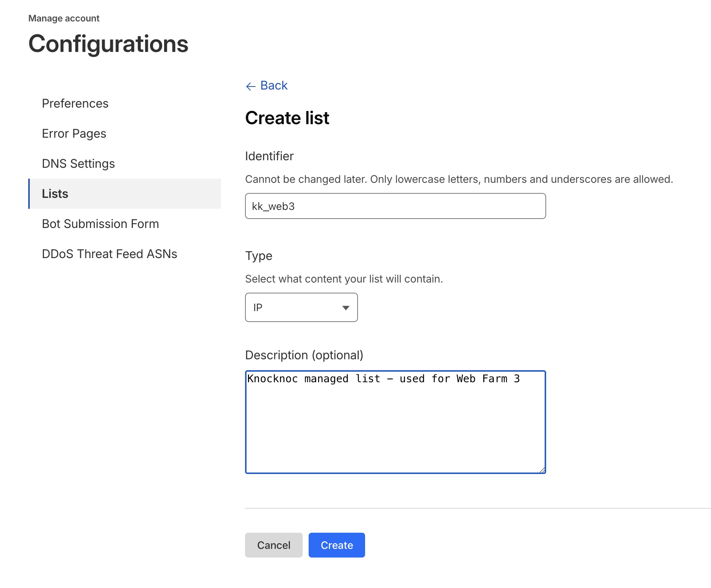Click the Back link text
The height and width of the screenshot is (588, 711).
(x=274, y=85)
